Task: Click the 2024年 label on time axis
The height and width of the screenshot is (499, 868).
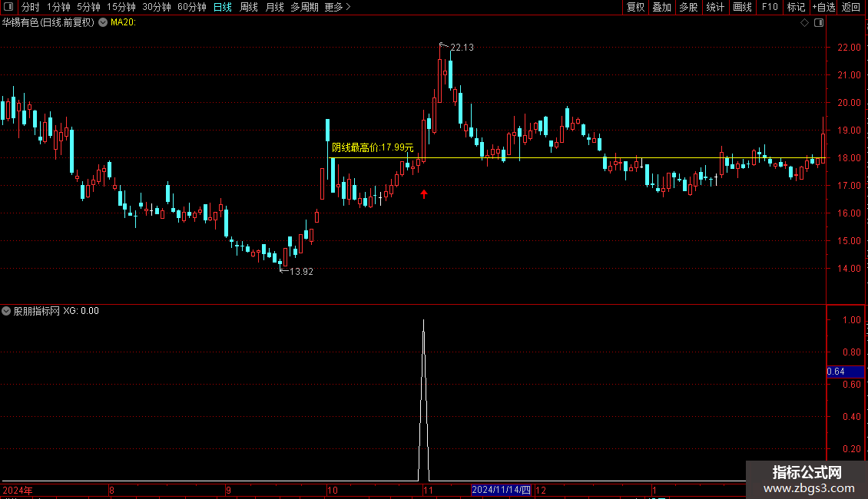Action: tap(17, 490)
